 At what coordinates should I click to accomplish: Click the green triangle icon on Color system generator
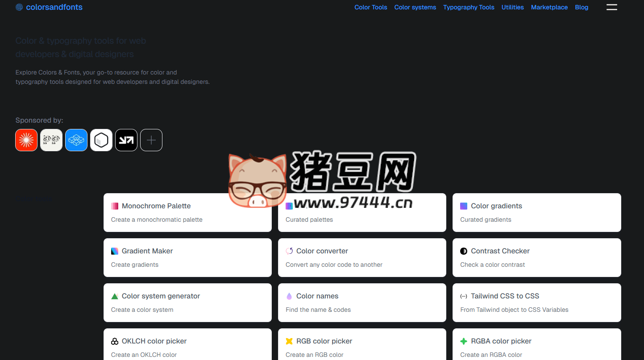(x=115, y=295)
